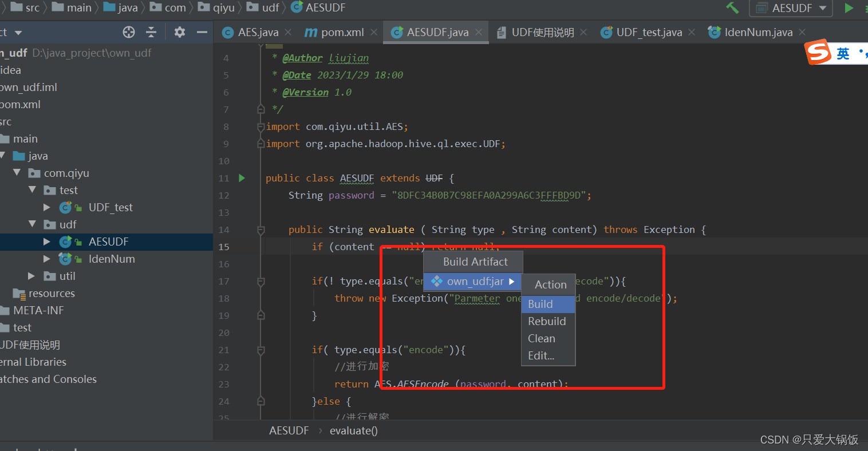The image size is (868, 451).
Task: Click evaluate() in bottom breadcrumb
Action: click(x=354, y=430)
